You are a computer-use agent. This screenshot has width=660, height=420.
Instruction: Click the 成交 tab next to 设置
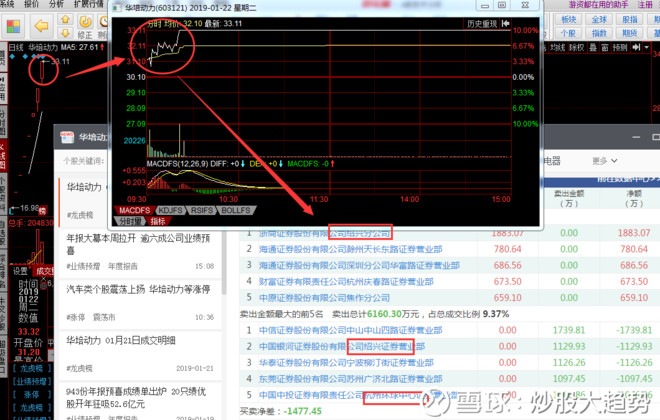[x=44, y=271]
